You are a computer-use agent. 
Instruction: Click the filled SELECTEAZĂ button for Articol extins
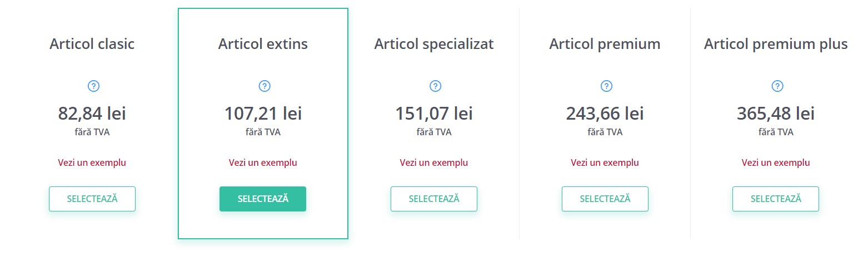click(263, 199)
